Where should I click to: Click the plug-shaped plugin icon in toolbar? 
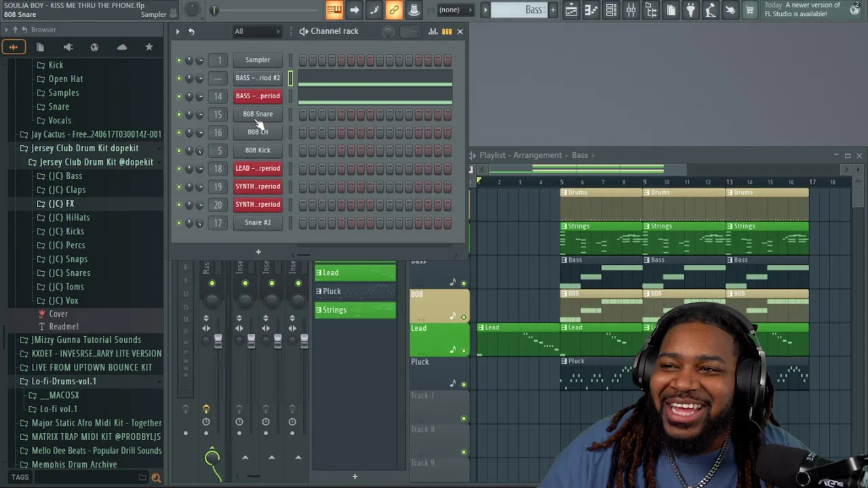[690, 9]
